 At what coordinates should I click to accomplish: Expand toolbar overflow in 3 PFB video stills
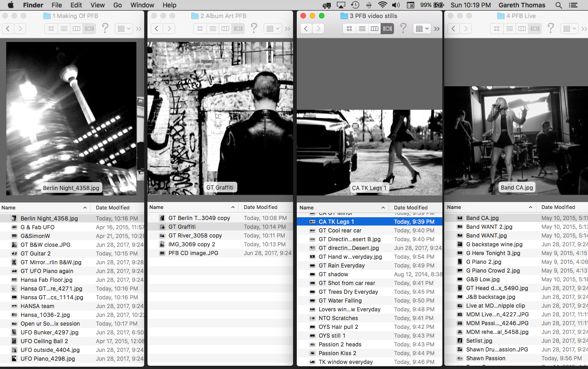point(437,29)
